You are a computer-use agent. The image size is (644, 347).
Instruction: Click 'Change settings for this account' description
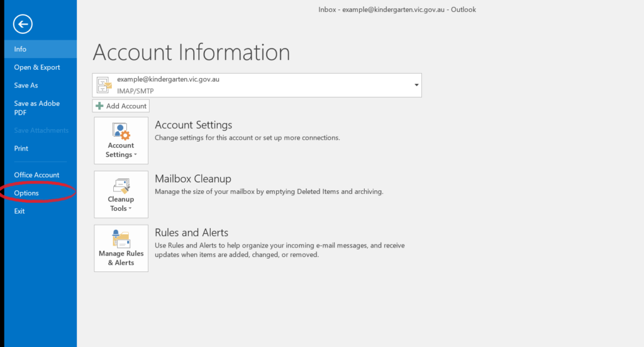click(x=247, y=138)
